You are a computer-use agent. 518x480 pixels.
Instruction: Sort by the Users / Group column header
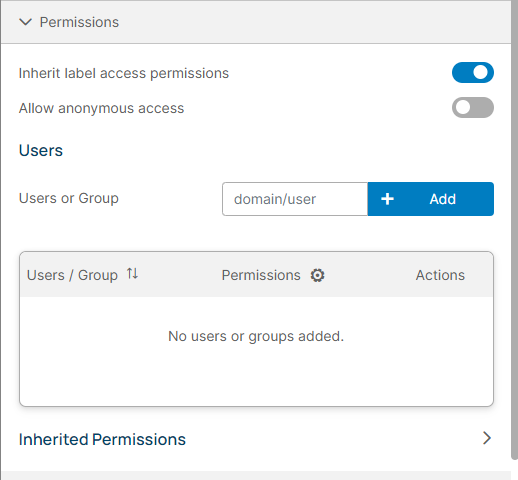(x=72, y=275)
